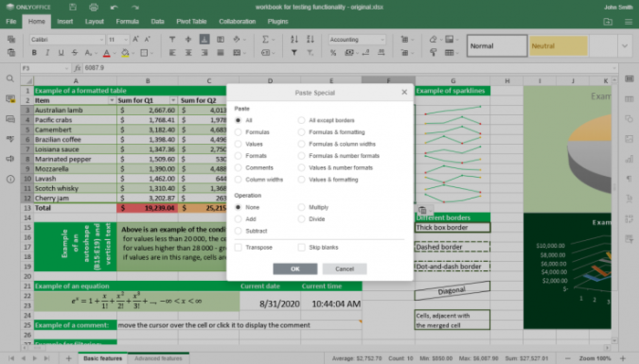Click Cancel in Paste Special dialog
The width and height of the screenshot is (639, 364).
click(x=344, y=269)
